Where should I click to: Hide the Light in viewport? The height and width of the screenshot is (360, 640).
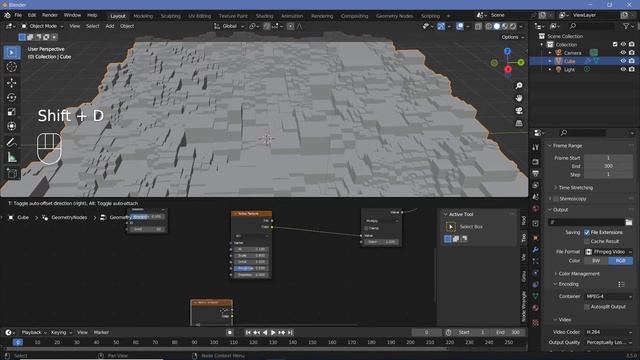click(x=623, y=69)
